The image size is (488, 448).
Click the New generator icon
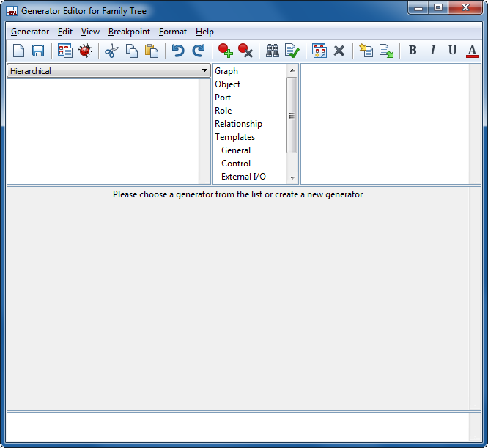coord(19,51)
